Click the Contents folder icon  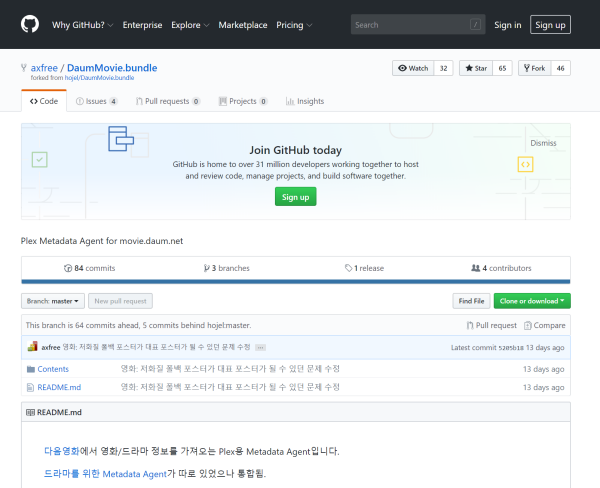pyautogui.click(x=31, y=369)
